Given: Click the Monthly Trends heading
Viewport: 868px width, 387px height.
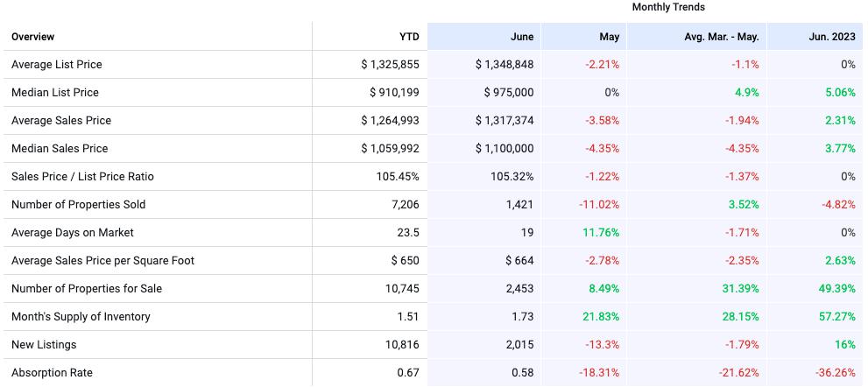Looking at the screenshot, I should point(668,7).
